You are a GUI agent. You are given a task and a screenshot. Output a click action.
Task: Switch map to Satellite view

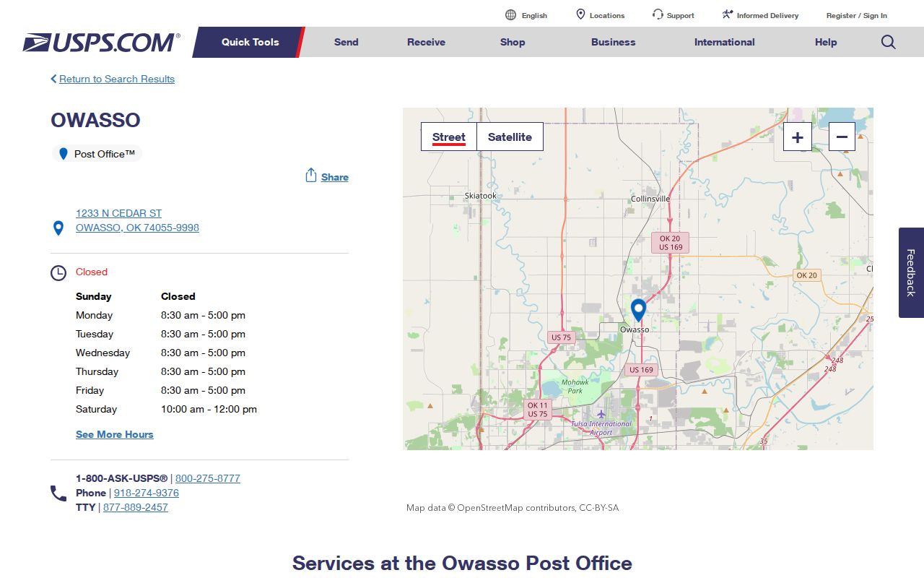(510, 137)
